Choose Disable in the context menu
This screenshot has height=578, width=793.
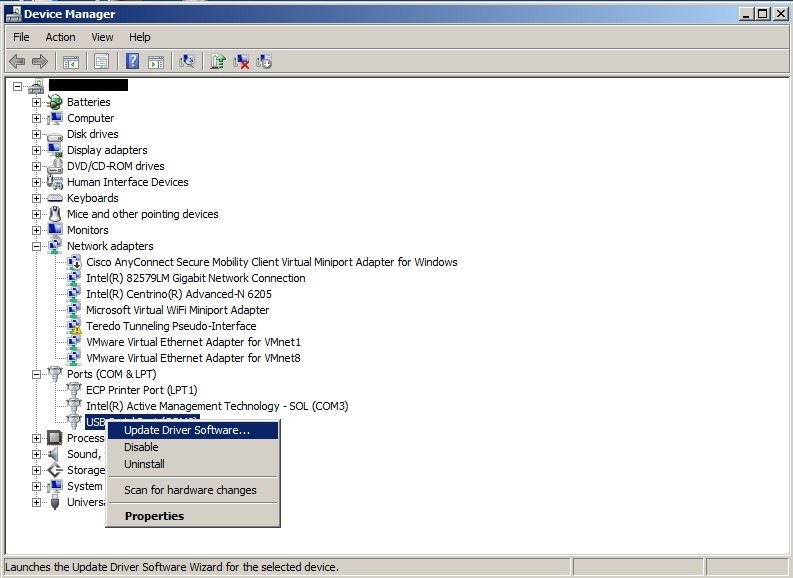(x=193, y=447)
